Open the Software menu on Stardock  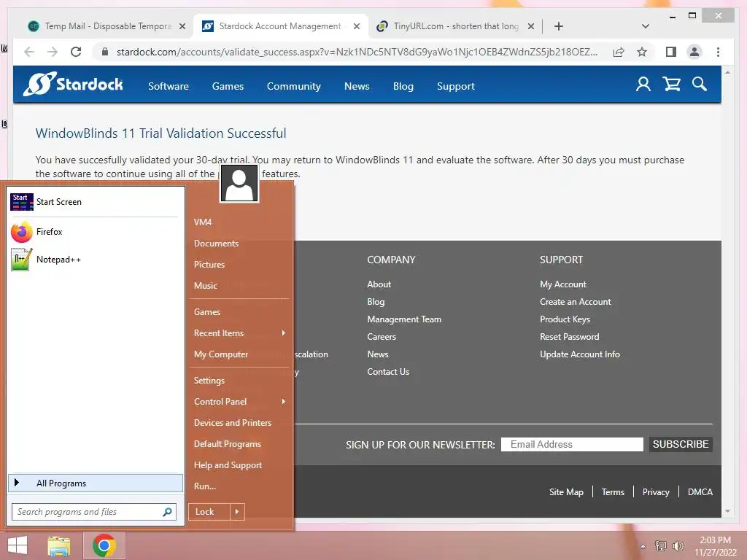point(169,86)
